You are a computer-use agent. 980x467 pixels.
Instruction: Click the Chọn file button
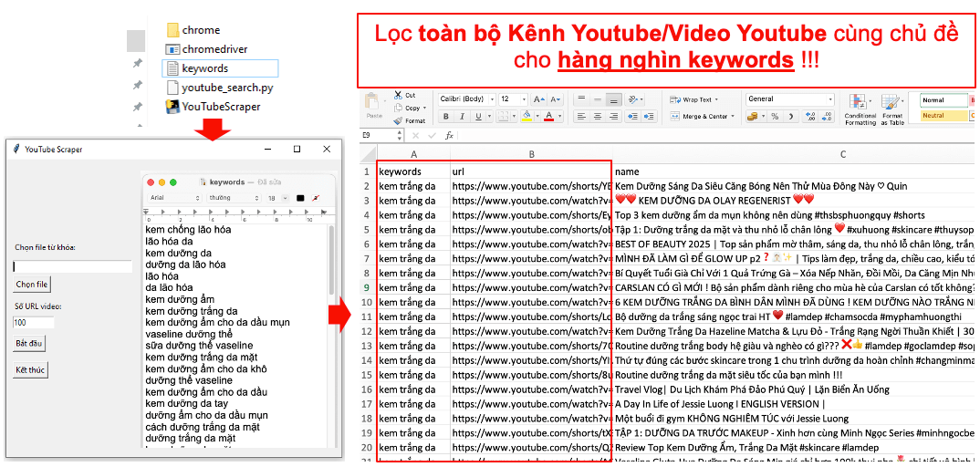point(32,284)
